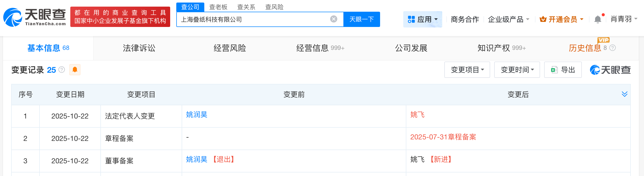Switch to the 查老板 search tab
The height and width of the screenshot is (176, 644).
point(218,7)
